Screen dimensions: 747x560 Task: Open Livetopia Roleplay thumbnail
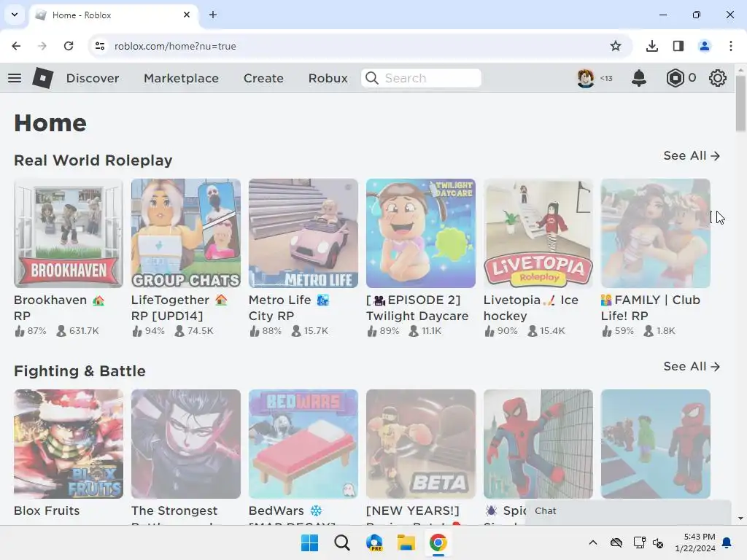click(x=538, y=233)
